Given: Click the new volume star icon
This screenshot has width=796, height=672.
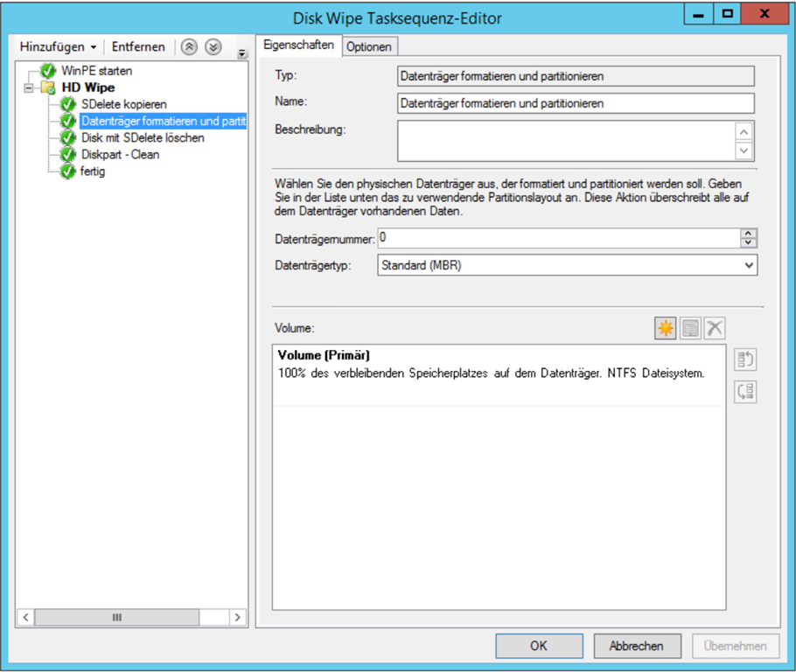Looking at the screenshot, I should pyautogui.click(x=666, y=328).
